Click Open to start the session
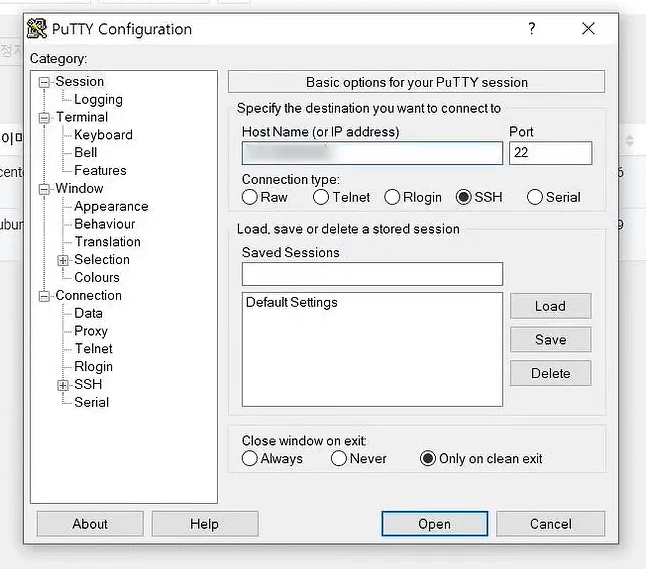Screen dimensions: 646x569 click(435, 524)
